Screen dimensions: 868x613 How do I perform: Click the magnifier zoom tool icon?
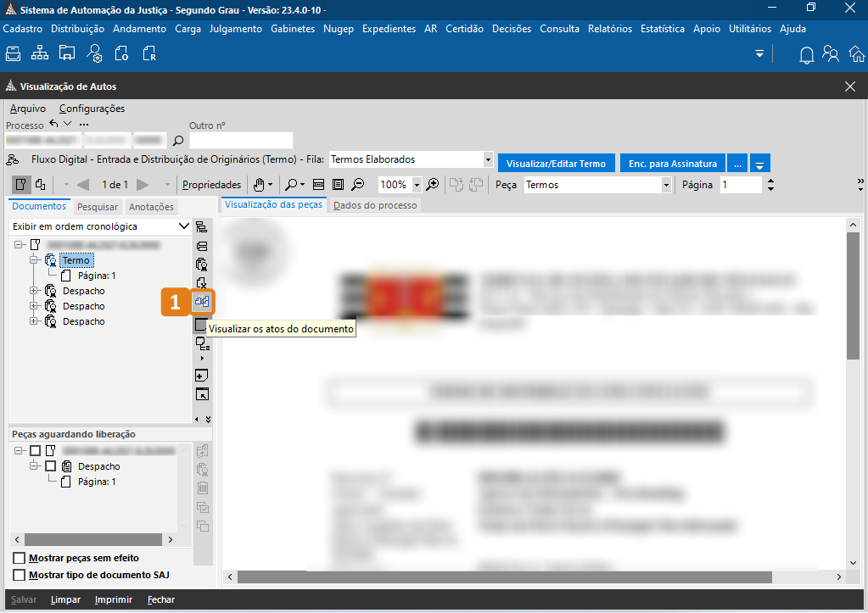point(291,185)
